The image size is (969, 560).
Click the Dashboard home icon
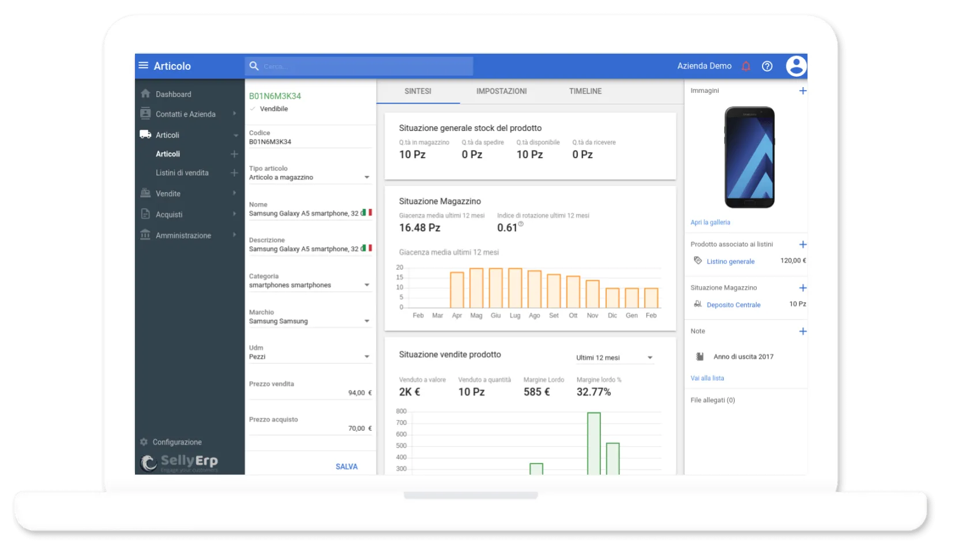click(145, 93)
